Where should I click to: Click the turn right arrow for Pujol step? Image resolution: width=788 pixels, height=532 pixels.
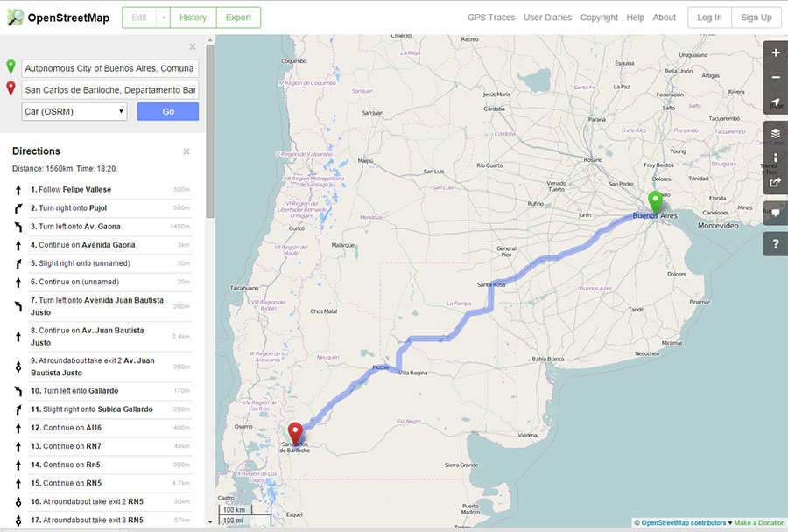18,208
